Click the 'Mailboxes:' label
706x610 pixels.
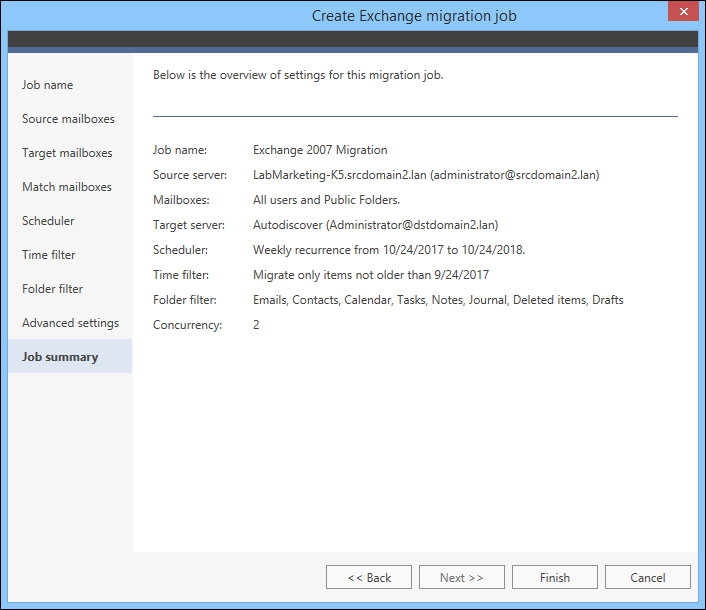click(x=181, y=200)
